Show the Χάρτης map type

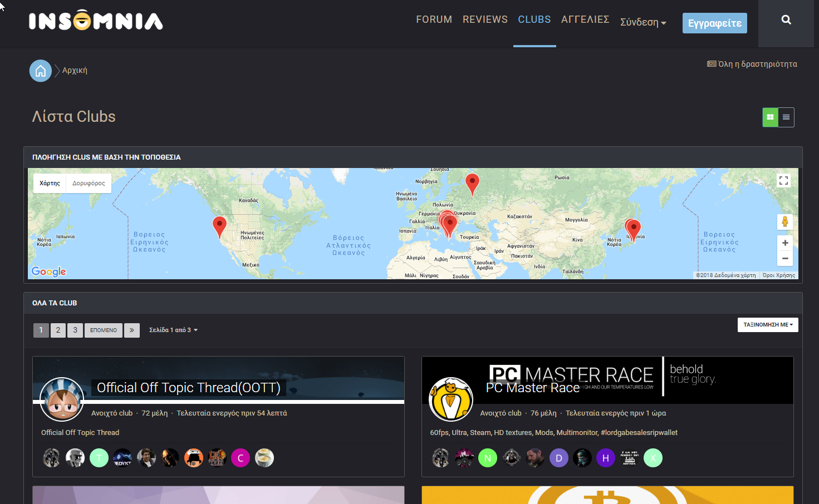tap(50, 183)
